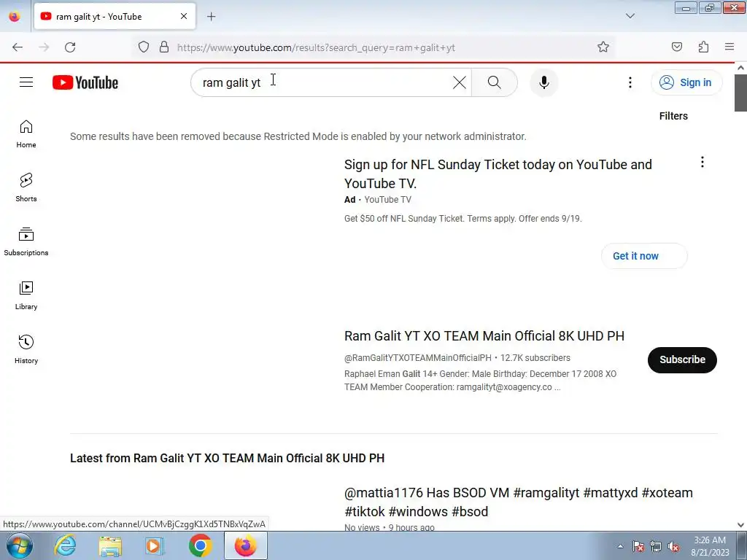Open tracking protection shield icon

[x=144, y=47]
